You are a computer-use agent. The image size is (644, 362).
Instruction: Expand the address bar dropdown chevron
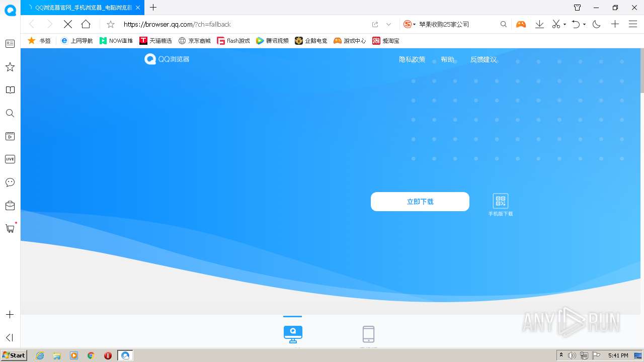388,24
